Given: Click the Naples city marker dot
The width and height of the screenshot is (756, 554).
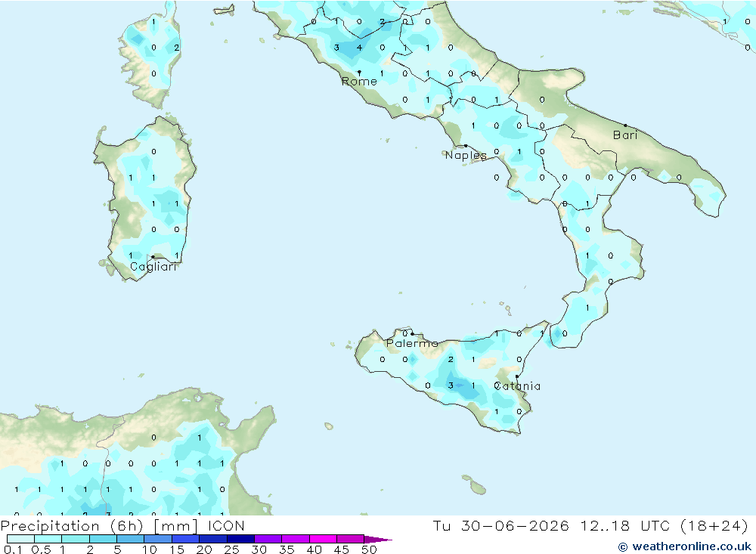Looking at the screenshot, I should (465, 146).
